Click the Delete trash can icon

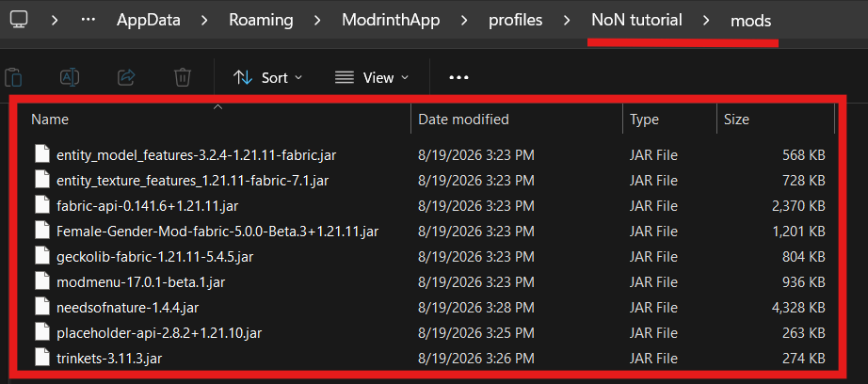183,77
